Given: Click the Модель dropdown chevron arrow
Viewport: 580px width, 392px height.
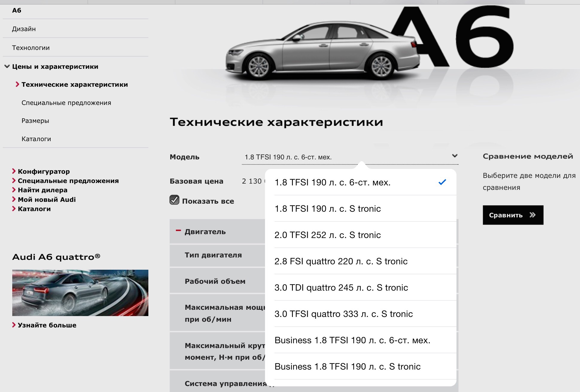Looking at the screenshot, I should pos(455,156).
